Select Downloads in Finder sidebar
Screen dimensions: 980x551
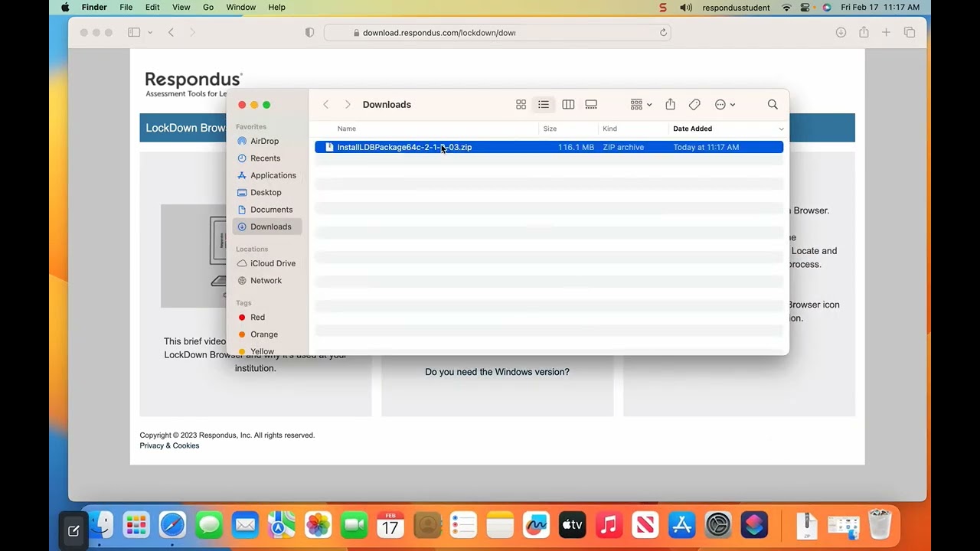point(267,227)
